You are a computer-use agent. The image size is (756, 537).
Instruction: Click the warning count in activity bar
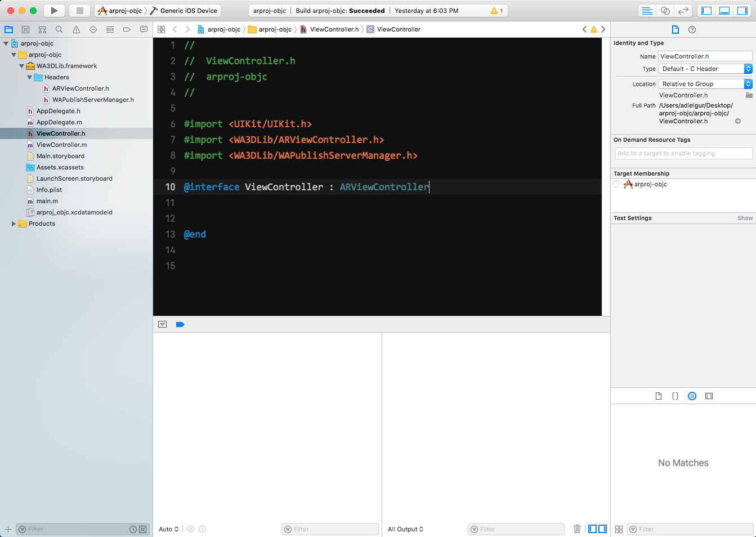pos(497,11)
